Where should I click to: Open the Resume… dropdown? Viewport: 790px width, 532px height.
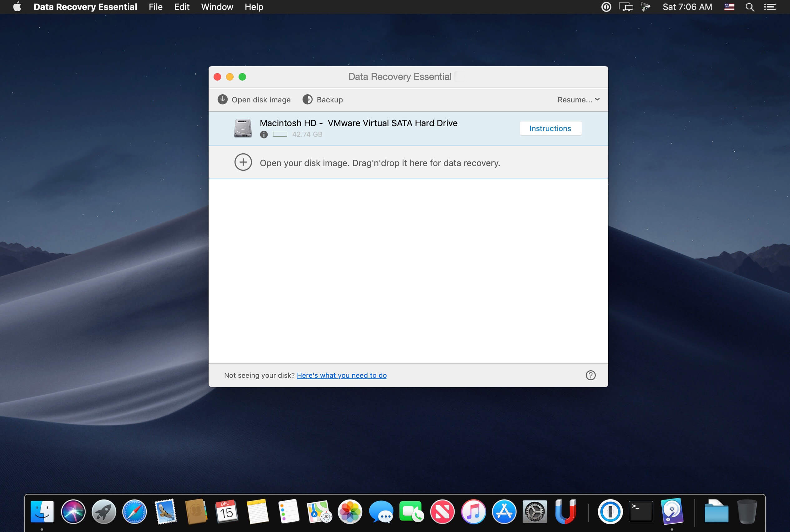(x=579, y=99)
